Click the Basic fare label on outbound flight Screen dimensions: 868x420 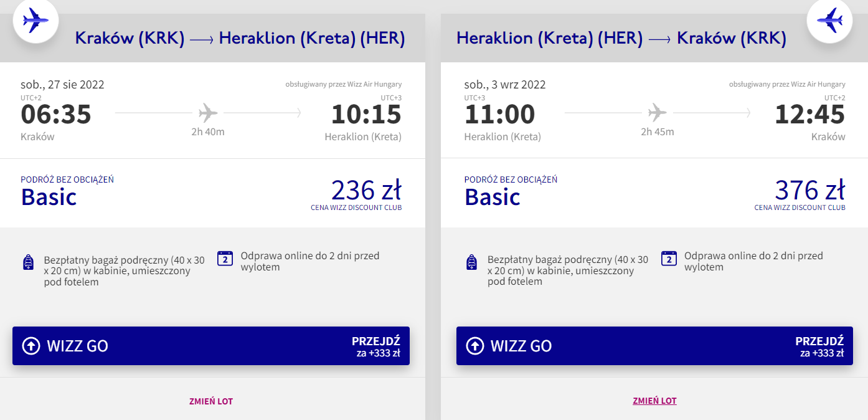(x=49, y=197)
